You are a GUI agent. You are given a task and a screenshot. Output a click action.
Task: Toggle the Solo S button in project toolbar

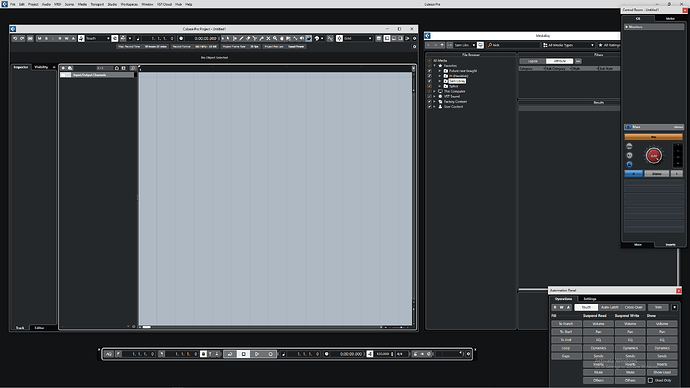(46, 38)
